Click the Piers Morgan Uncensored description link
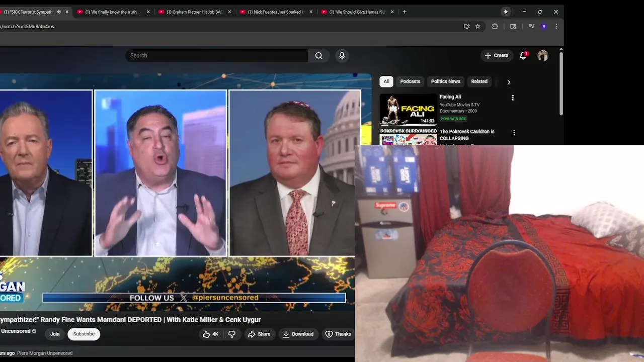The image size is (644, 362). [45, 353]
